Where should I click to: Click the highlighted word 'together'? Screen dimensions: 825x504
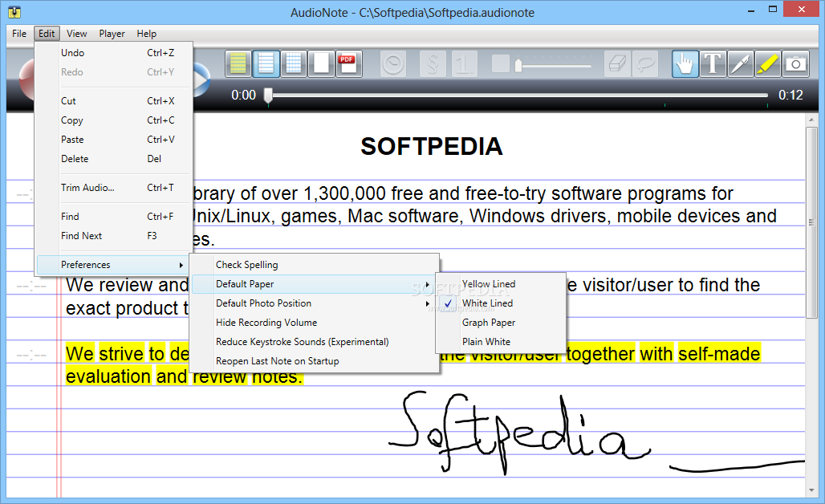click(x=600, y=354)
